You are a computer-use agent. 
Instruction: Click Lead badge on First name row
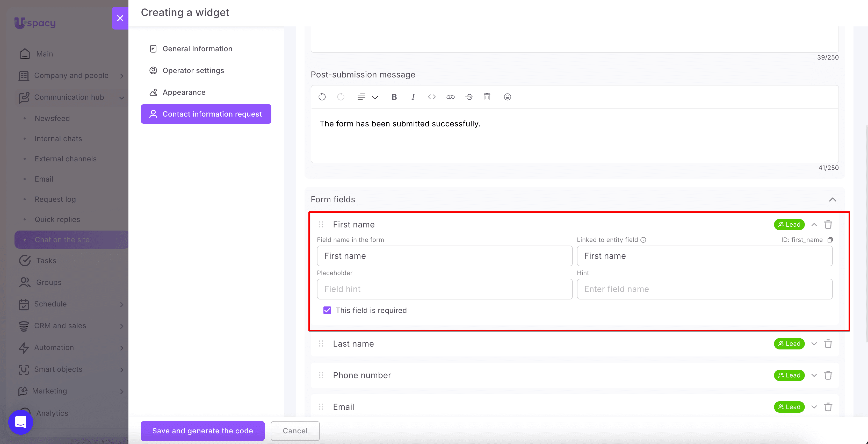(789, 225)
